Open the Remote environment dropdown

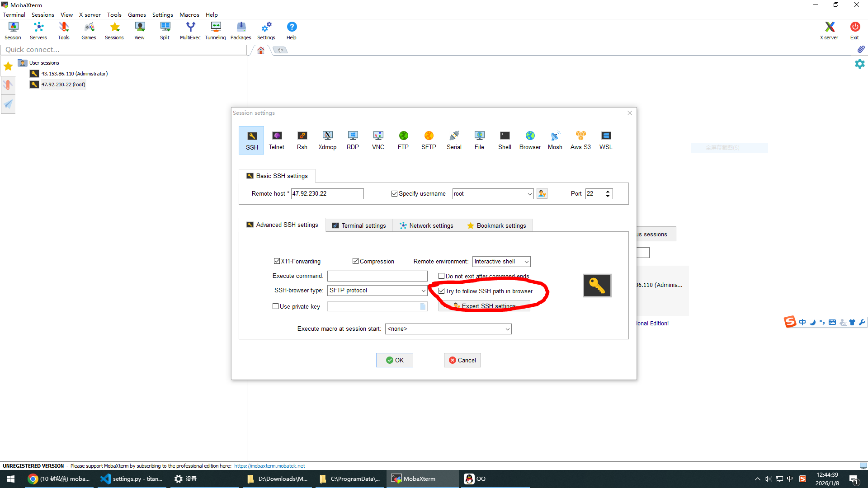pyautogui.click(x=526, y=261)
